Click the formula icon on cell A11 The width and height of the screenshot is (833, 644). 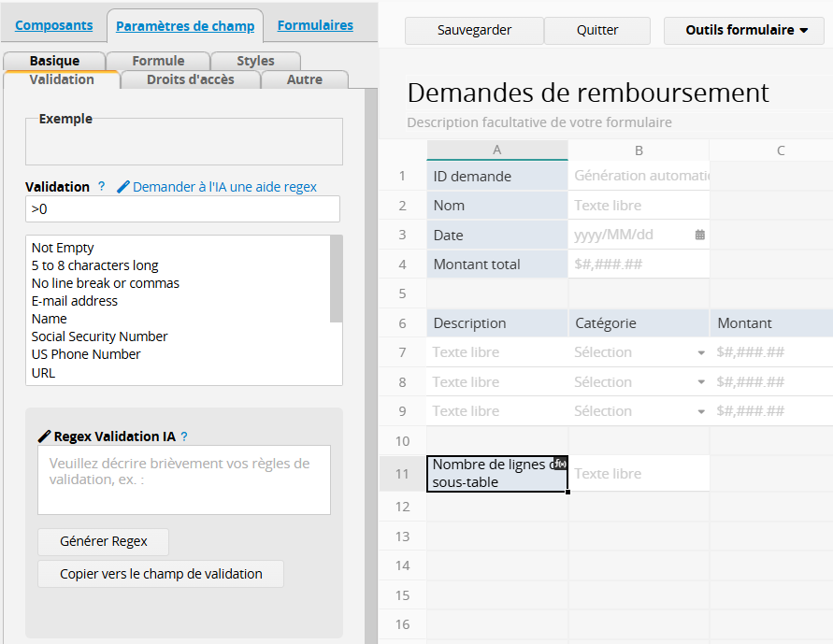[x=560, y=464]
